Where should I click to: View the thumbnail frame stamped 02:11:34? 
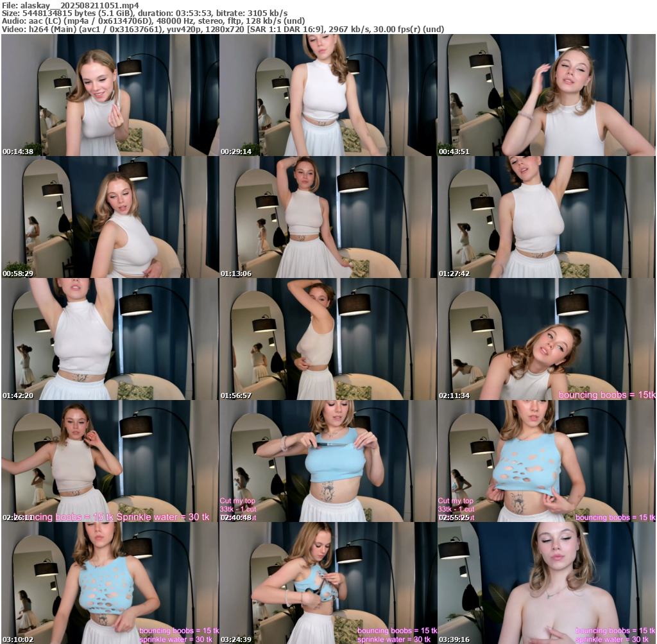click(x=547, y=339)
